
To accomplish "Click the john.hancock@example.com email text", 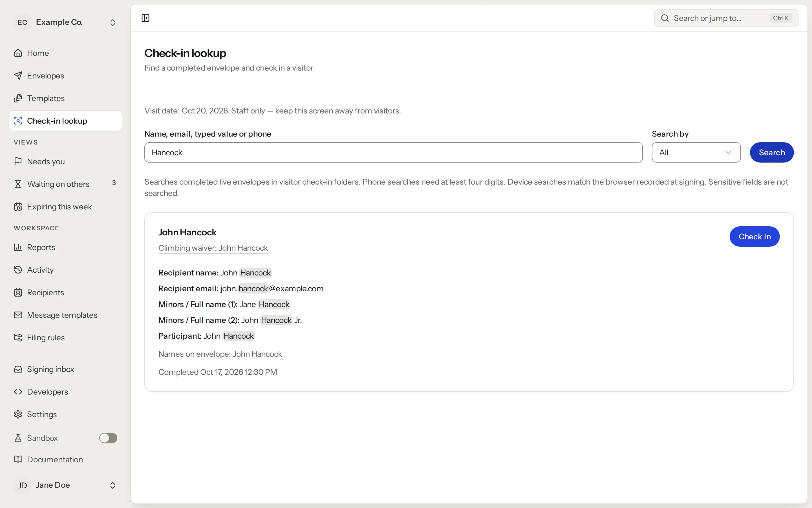I will [272, 289].
